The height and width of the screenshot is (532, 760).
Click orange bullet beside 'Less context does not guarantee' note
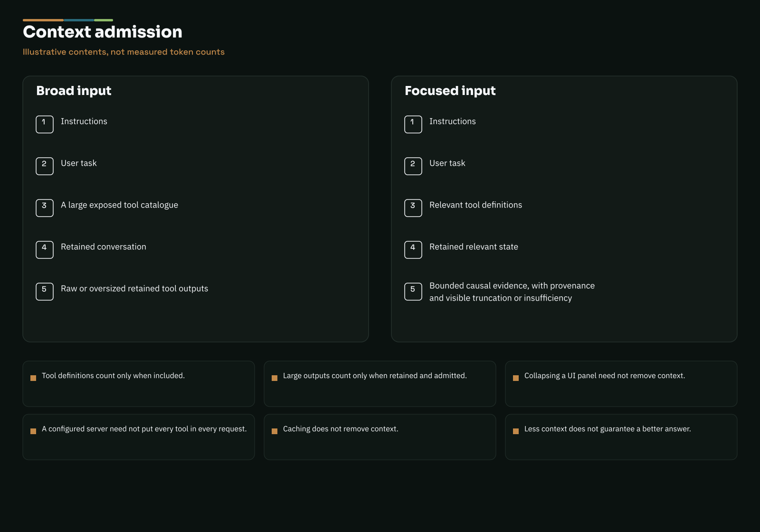516,431
